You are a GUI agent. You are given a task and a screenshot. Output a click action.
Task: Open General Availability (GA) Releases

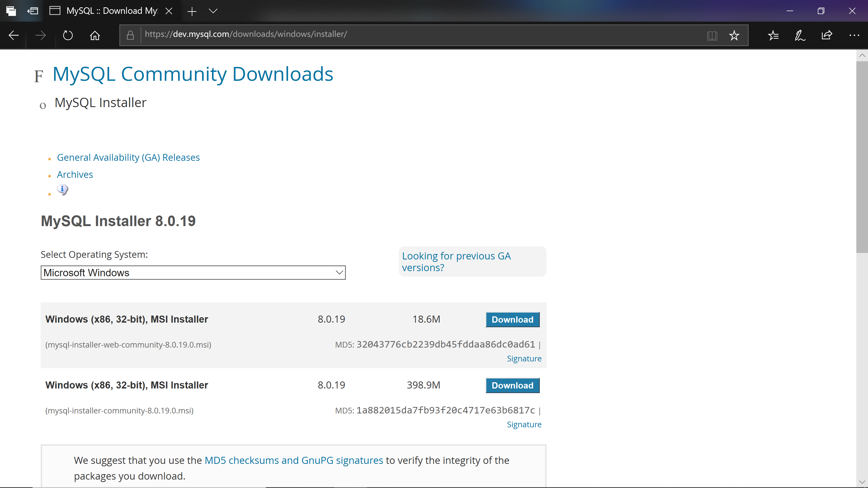coord(128,157)
